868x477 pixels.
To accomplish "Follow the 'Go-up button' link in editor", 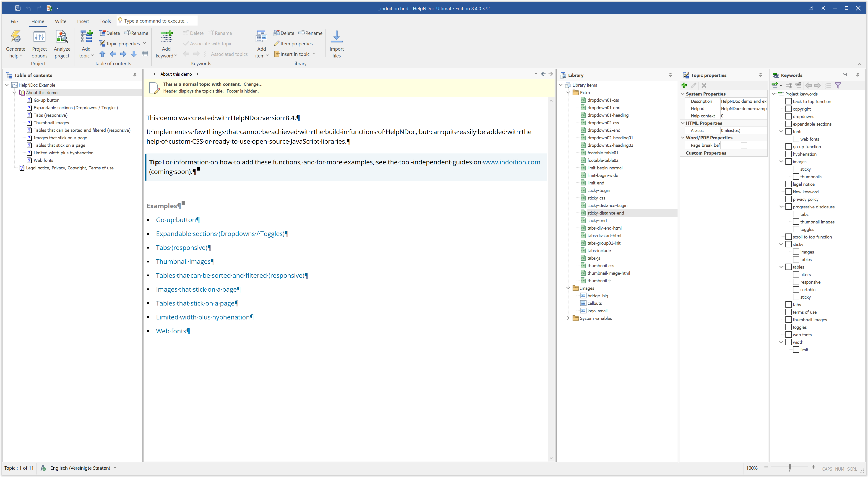I will pos(176,220).
